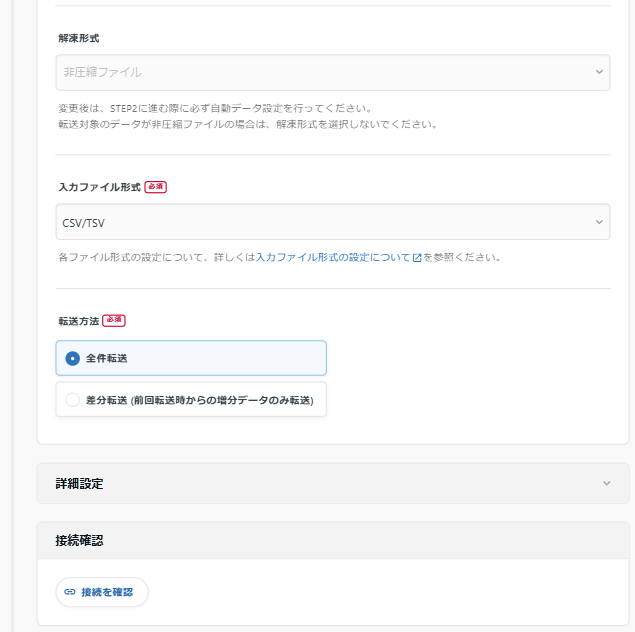Image resolution: width=635 pixels, height=632 pixels.
Task: Choose the 差分転送 (前回転送時からの増分データのみ転送) option box
Action: [x=191, y=399]
